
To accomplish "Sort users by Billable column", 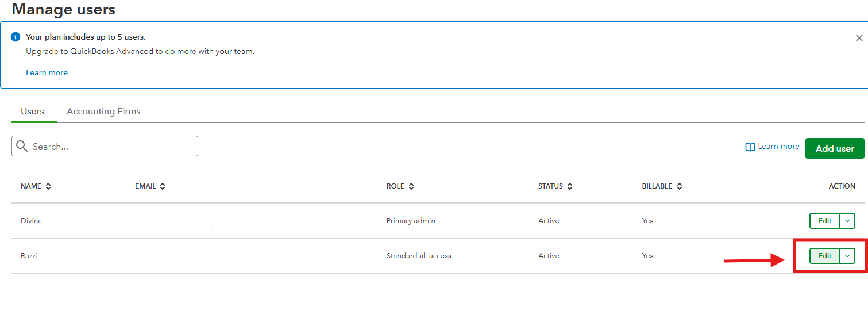I will tap(679, 186).
